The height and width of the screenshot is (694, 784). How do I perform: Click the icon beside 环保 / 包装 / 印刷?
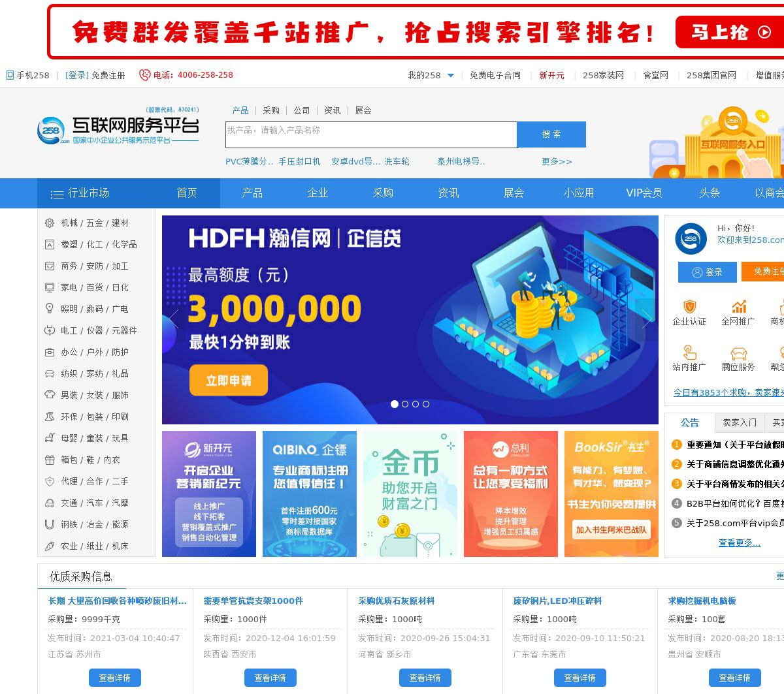50,417
